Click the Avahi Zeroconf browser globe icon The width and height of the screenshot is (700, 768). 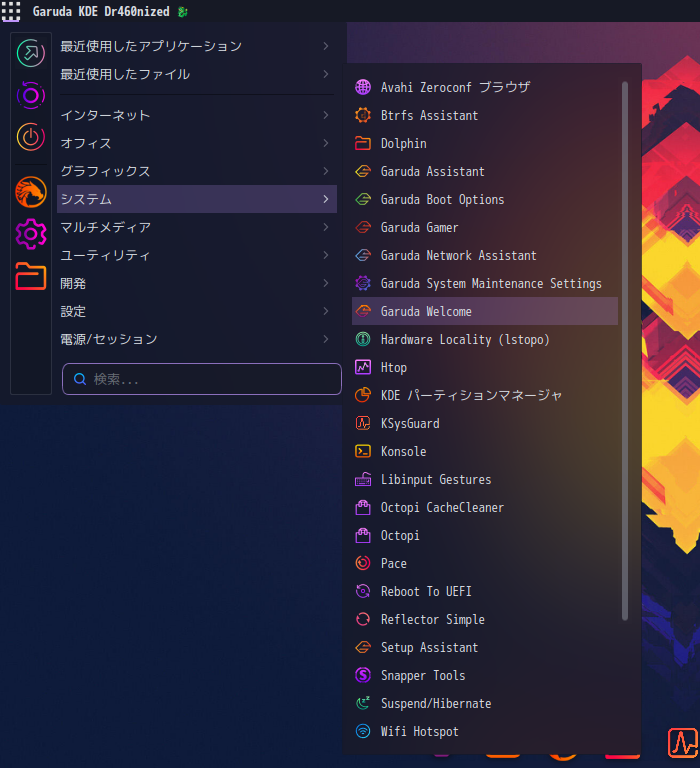coord(363,87)
